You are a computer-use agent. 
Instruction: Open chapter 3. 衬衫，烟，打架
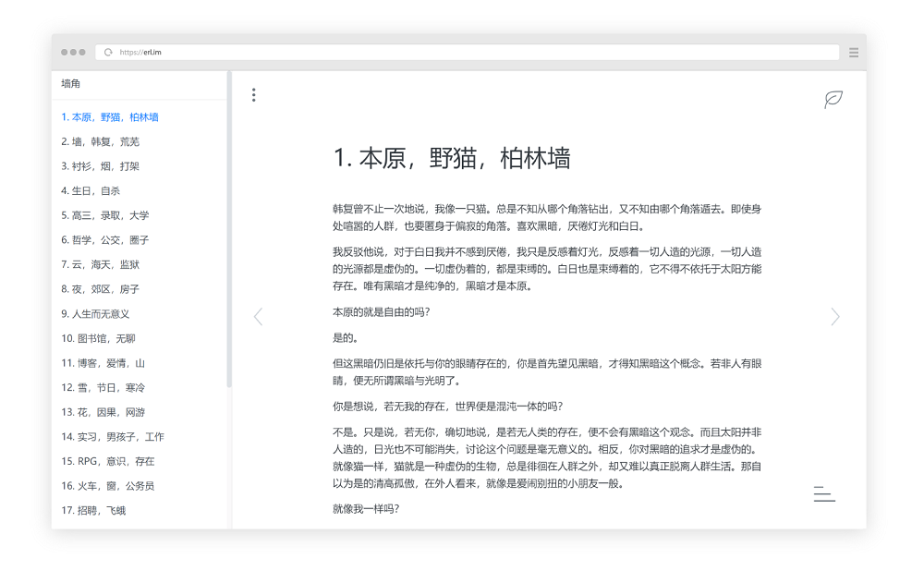[100, 166]
